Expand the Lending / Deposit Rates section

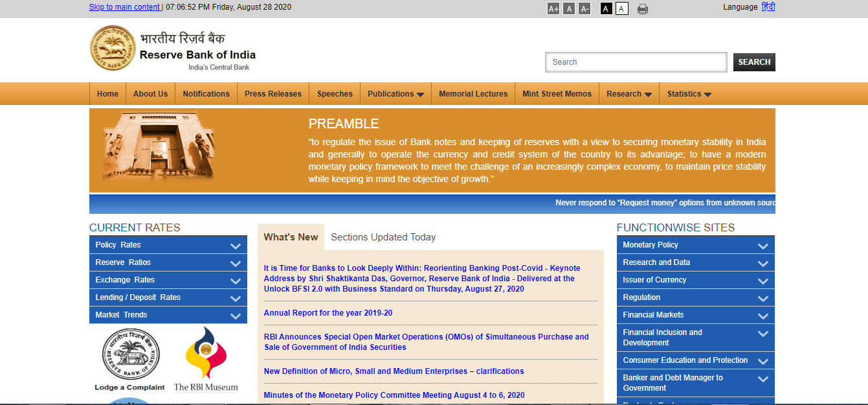pos(168,297)
